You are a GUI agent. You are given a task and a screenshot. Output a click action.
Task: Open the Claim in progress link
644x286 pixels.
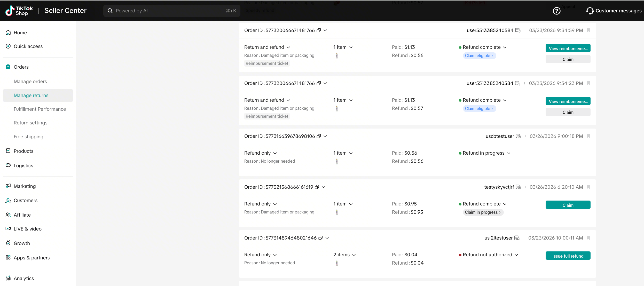pyautogui.click(x=483, y=212)
